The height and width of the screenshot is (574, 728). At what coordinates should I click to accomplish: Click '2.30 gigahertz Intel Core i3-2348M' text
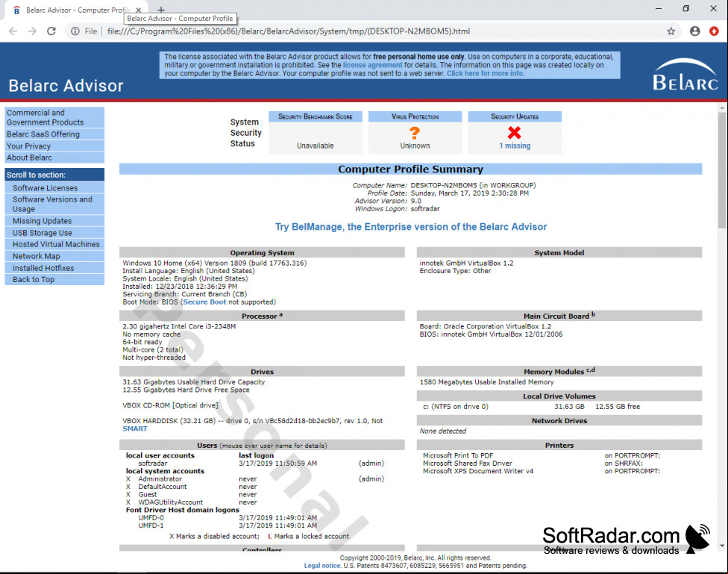click(179, 326)
